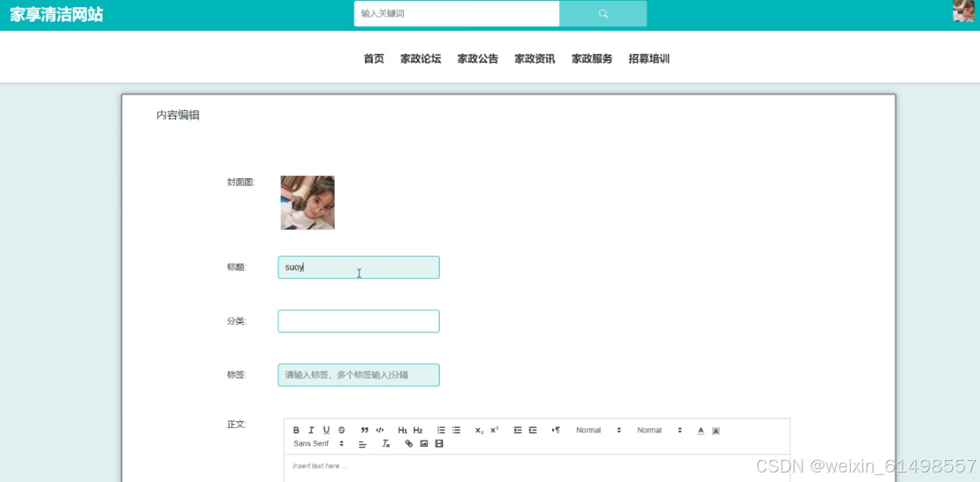Insert a blockquote in the editor
Image resolution: width=980 pixels, height=482 pixels.
click(x=364, y=430)
